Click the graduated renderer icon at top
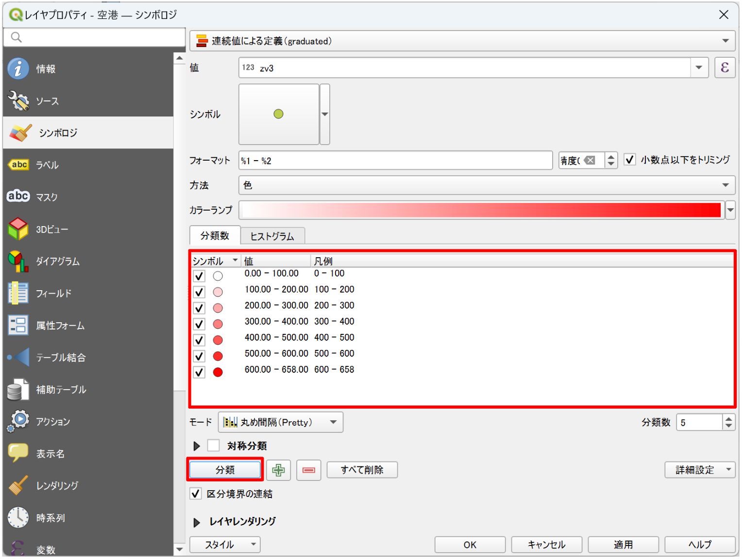 point(202,41)
